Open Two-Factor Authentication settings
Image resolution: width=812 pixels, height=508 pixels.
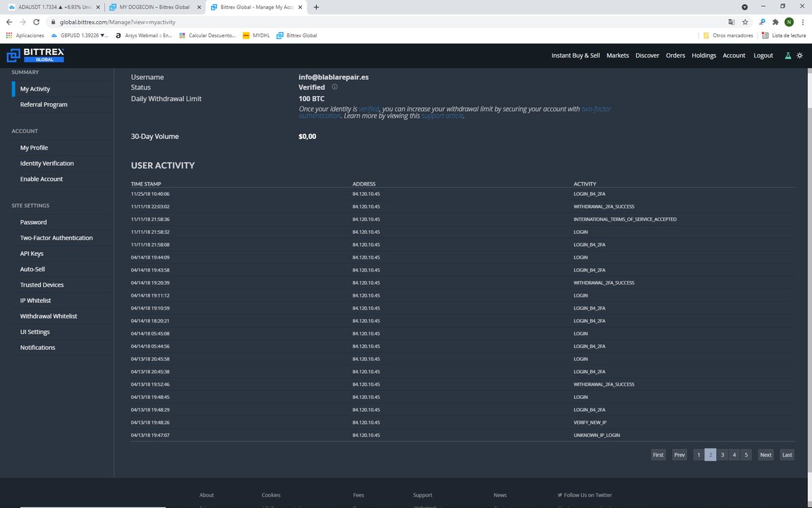(x=57, y=238)
